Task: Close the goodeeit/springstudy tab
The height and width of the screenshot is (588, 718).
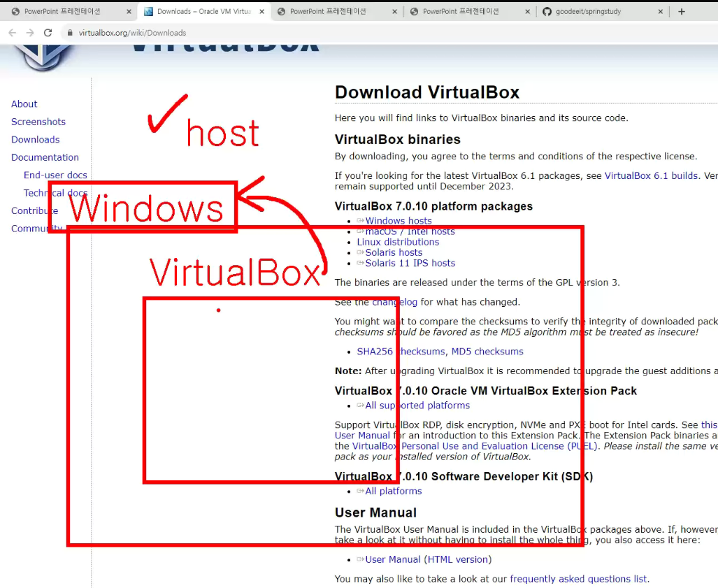Action: click(660, 11)
